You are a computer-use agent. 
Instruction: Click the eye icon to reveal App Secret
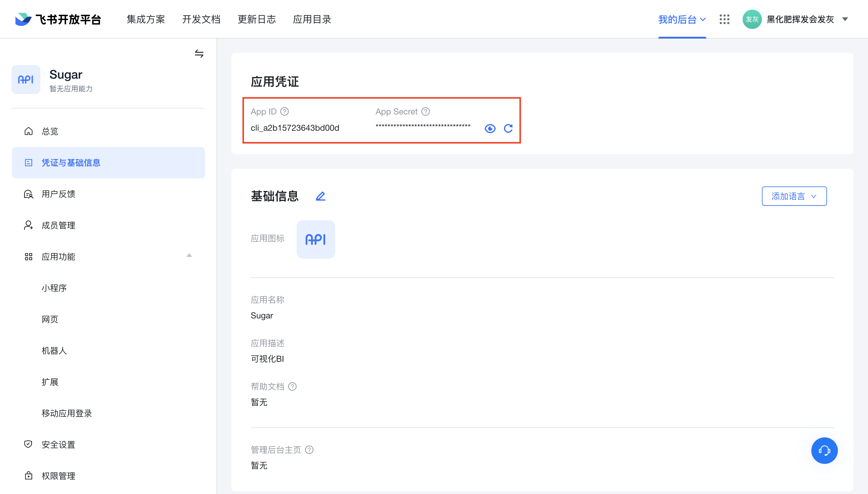point(490,128)
